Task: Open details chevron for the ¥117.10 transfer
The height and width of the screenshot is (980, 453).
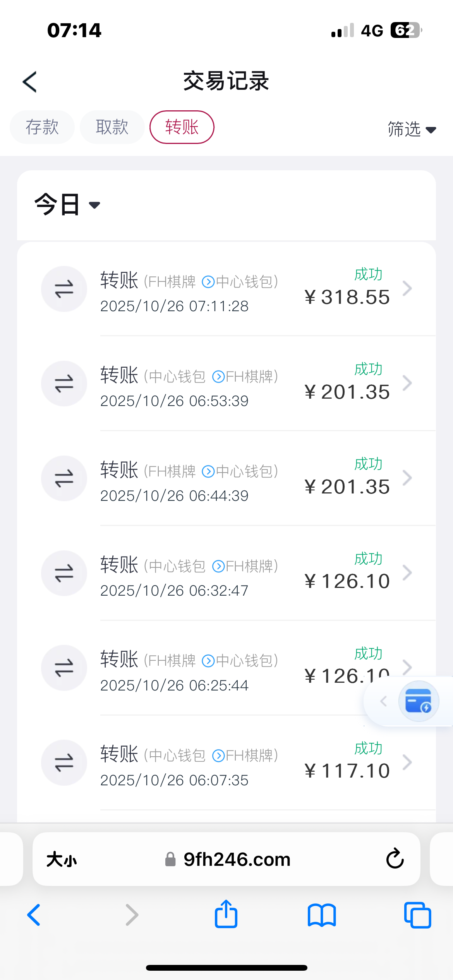Action: [407, 762]
